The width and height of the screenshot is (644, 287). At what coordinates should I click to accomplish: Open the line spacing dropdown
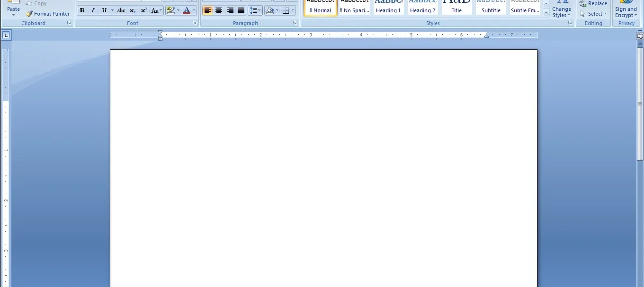[255, 10]
